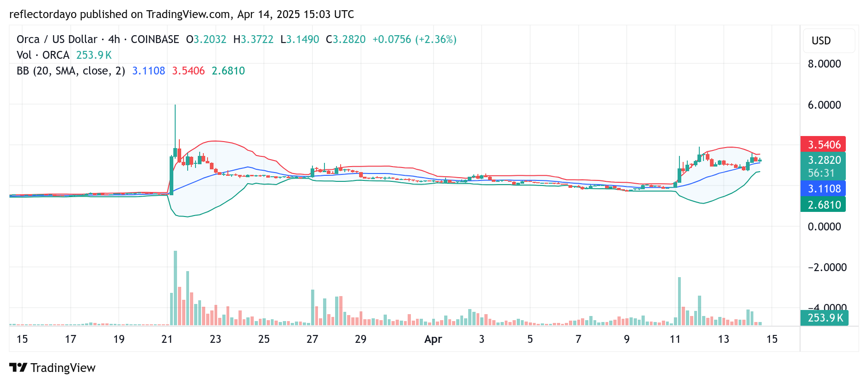Click the '21' date label on time axis
868x384 pixels.
[x=167, y=339]
